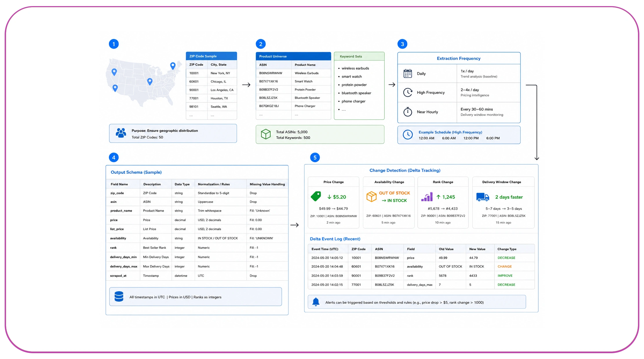Image resolution: width=644 pixels, height=359 pixels.
Task: Click ASIN B08N5WRWNW in Product Universe
Action: (271, 73)
